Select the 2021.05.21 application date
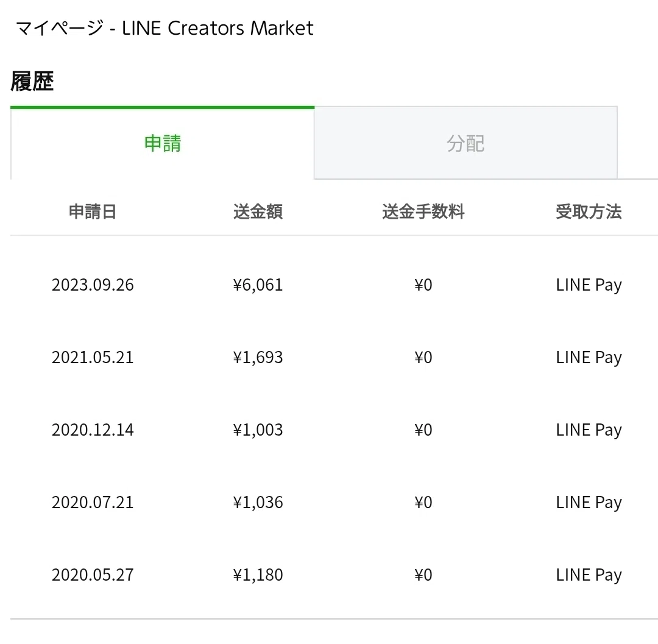 point(93,358)
